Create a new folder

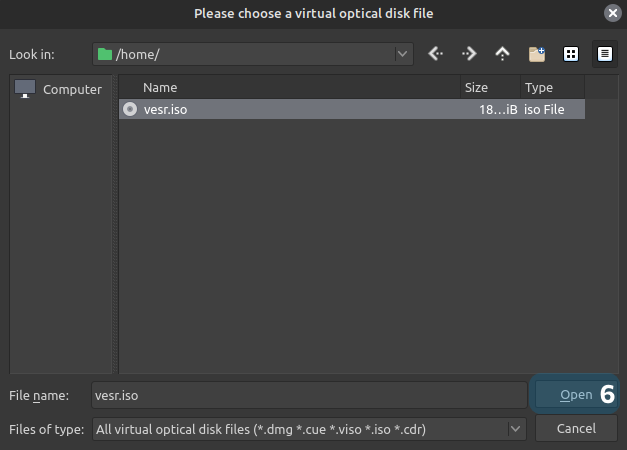[537, 54]
